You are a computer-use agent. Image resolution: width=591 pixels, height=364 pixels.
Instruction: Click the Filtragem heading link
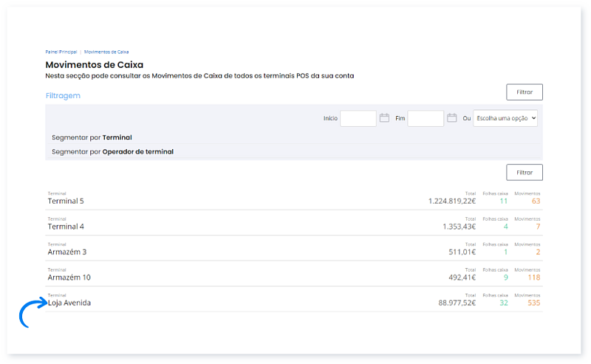[63, 95]
